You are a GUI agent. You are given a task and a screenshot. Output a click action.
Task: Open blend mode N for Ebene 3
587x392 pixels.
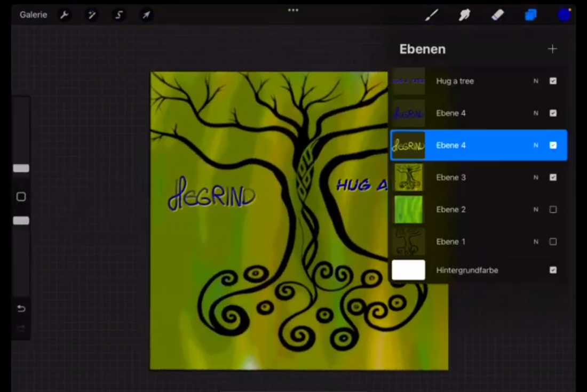[536, 178]
